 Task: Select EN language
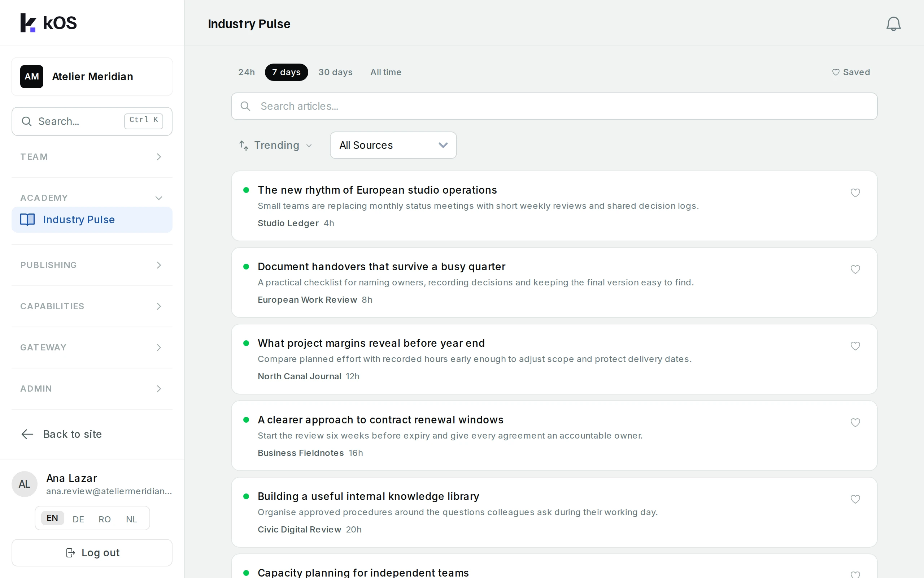[x=52, y=518]
